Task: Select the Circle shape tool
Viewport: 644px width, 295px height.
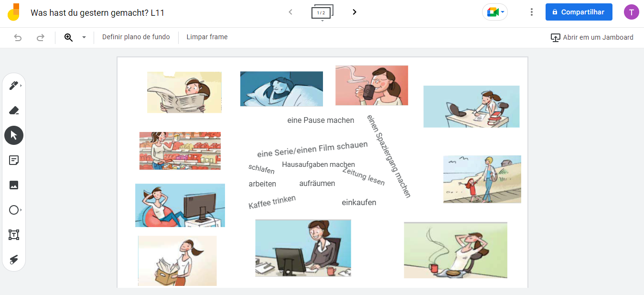Action: tap(14, 210)
